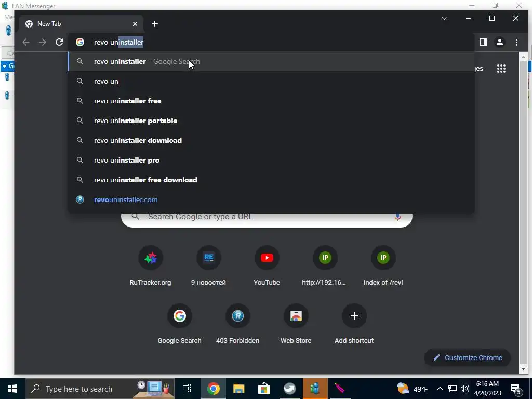This screenshot has width=532, height=399.
Task: Open the Google Search shortcut
Action: 179,324
